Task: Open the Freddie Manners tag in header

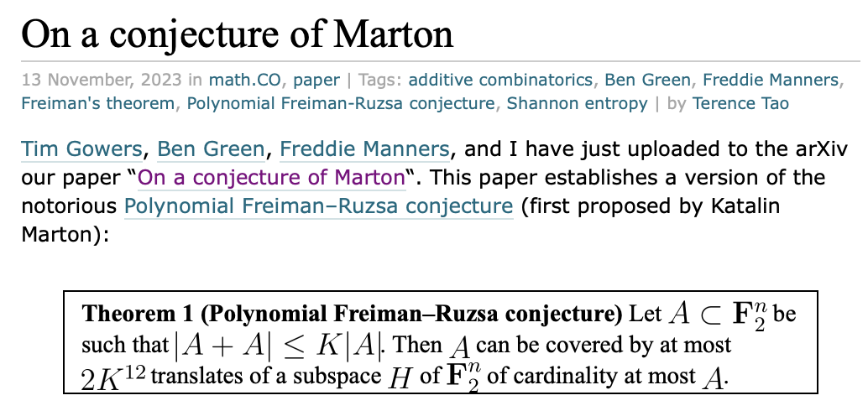Action: point(771,81)
